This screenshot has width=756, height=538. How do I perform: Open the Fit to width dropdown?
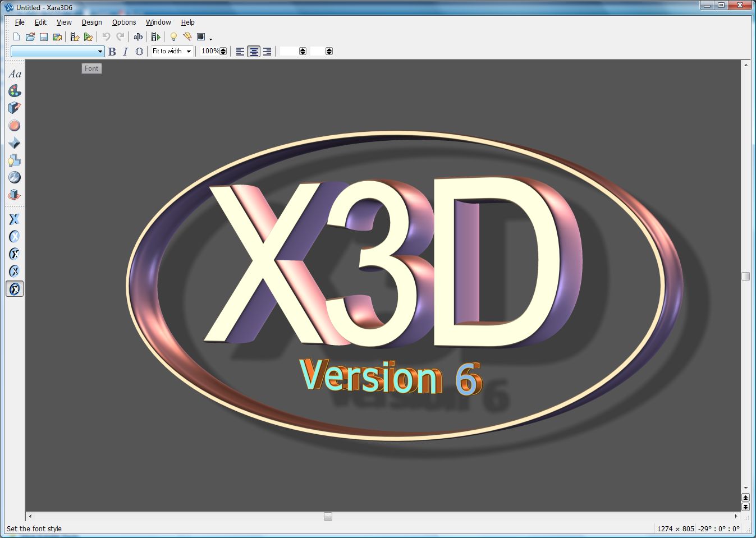click(189, 51)
